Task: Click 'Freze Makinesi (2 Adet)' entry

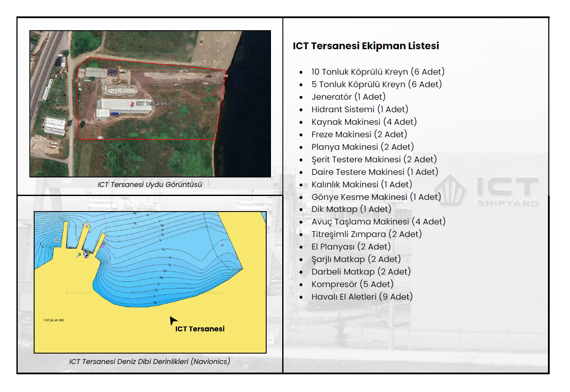Action: 359,134
